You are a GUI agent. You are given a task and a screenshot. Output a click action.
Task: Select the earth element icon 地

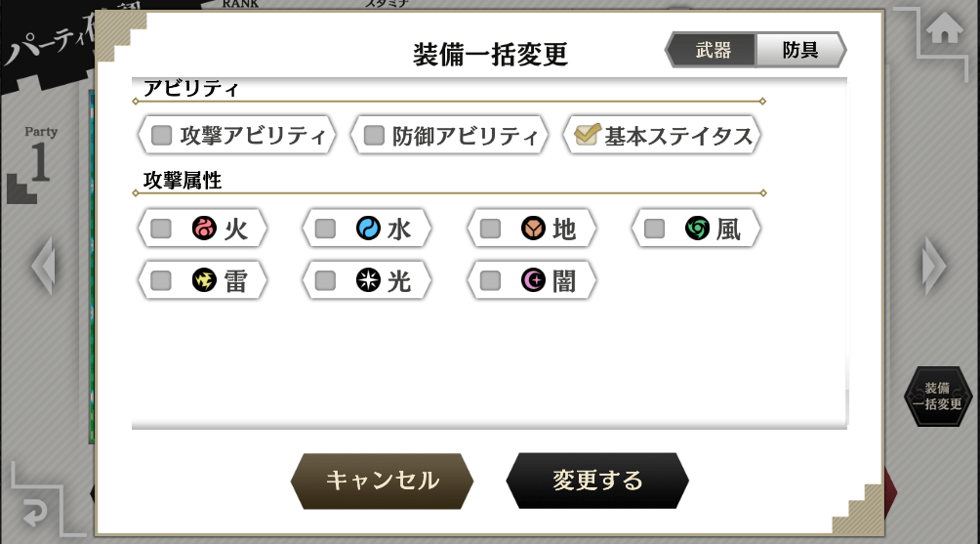pos(533,229)
